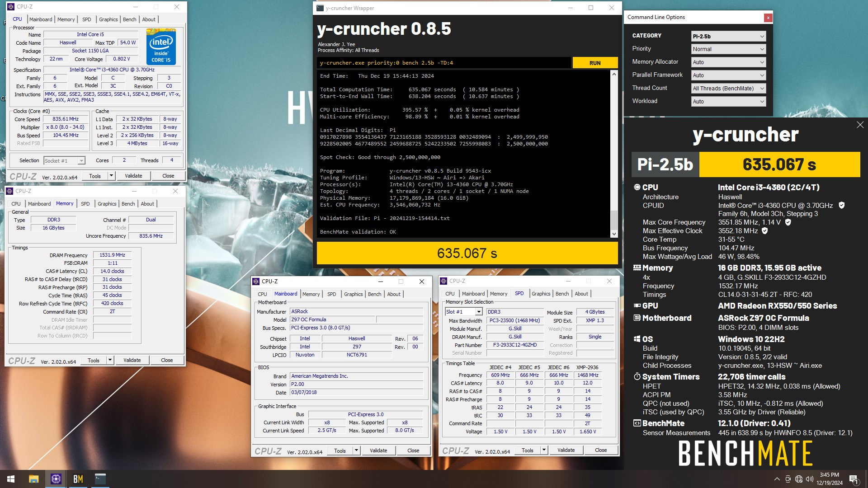The height and width of the screenshot is (488, 868).
Task: Open SPD tab in Memory window
Action: pos(85,204)
